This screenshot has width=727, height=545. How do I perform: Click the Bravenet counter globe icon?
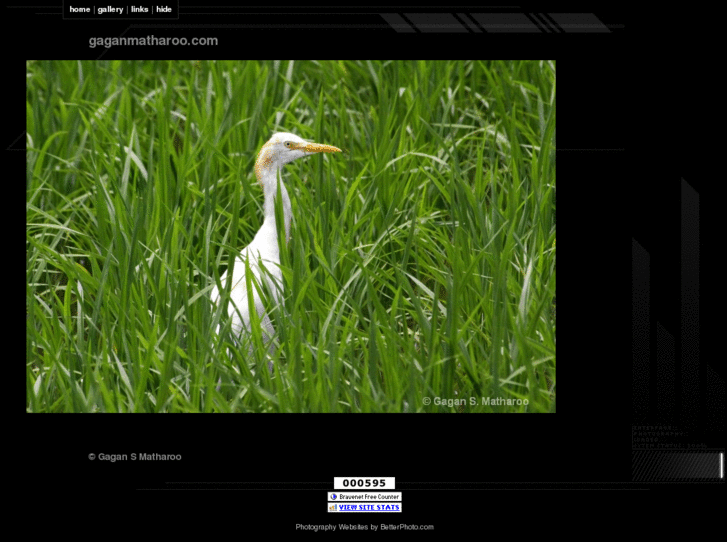point(333,497)
